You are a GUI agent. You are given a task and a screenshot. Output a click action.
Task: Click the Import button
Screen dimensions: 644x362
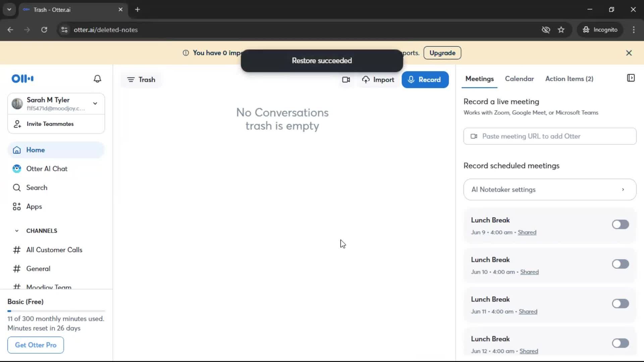pos(378,80)
